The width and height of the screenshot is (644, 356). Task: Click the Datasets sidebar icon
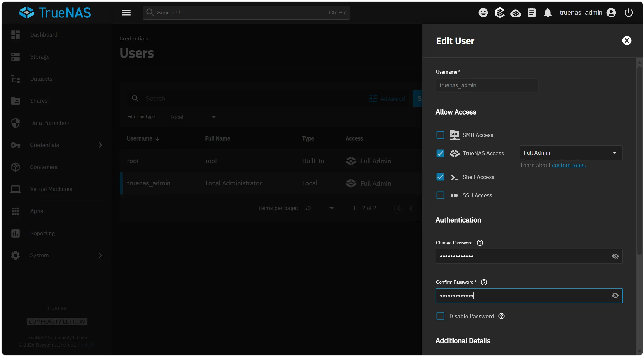pos(16,79)
